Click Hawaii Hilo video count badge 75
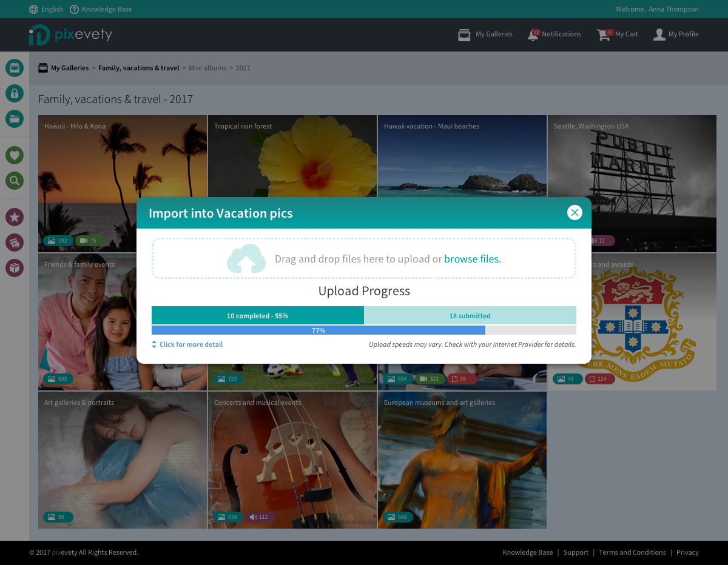Screen dimensions: 728x565 [89, 241]
